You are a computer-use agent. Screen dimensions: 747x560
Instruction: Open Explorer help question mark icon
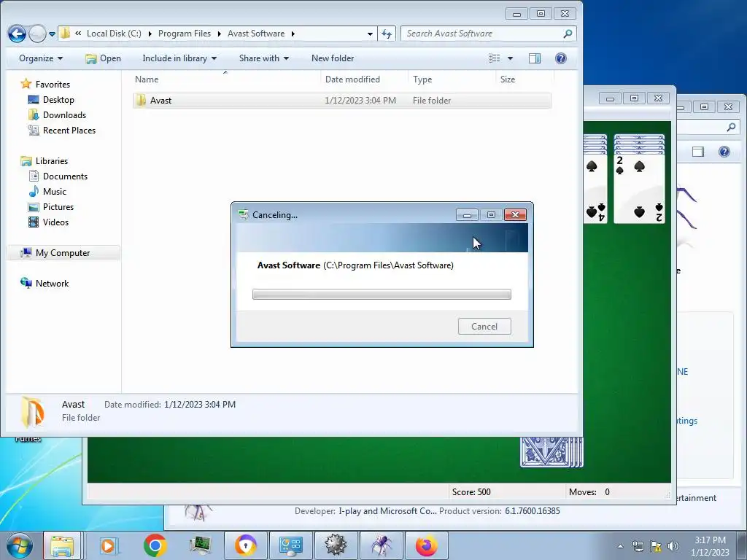(x=561, y=58)
